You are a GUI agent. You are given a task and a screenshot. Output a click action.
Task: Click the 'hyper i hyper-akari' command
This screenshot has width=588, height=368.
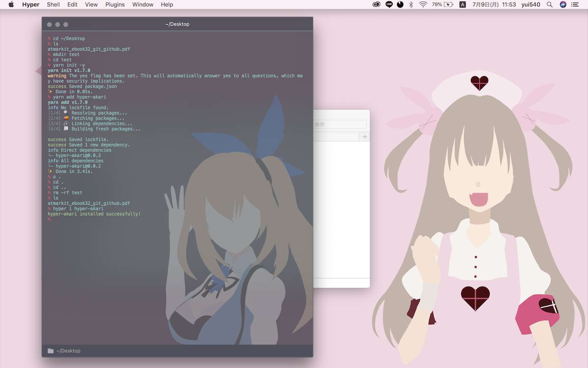75,209
